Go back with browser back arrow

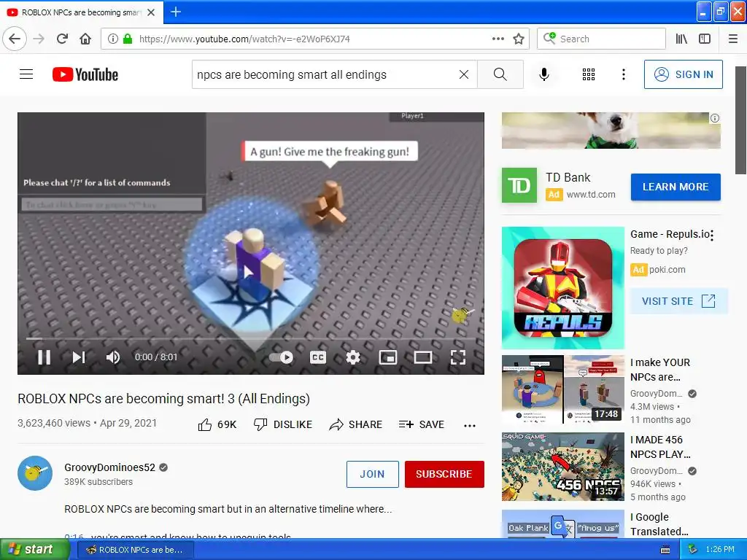coord(15,39)
